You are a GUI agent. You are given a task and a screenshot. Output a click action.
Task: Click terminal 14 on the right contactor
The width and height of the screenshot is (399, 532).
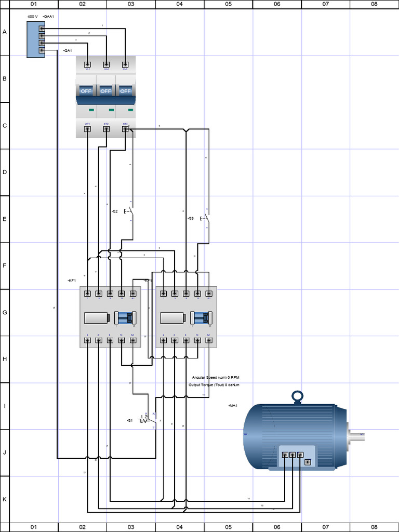tap(197, 340)
